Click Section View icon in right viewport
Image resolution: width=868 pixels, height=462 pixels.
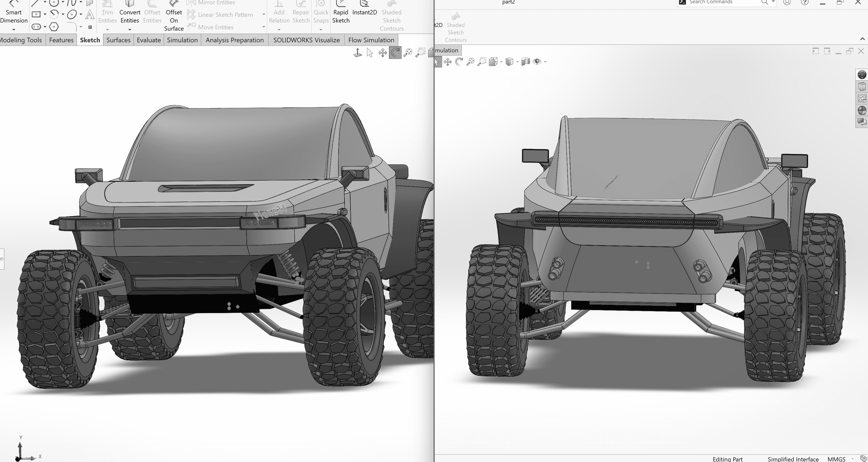[x=525, y=62]
